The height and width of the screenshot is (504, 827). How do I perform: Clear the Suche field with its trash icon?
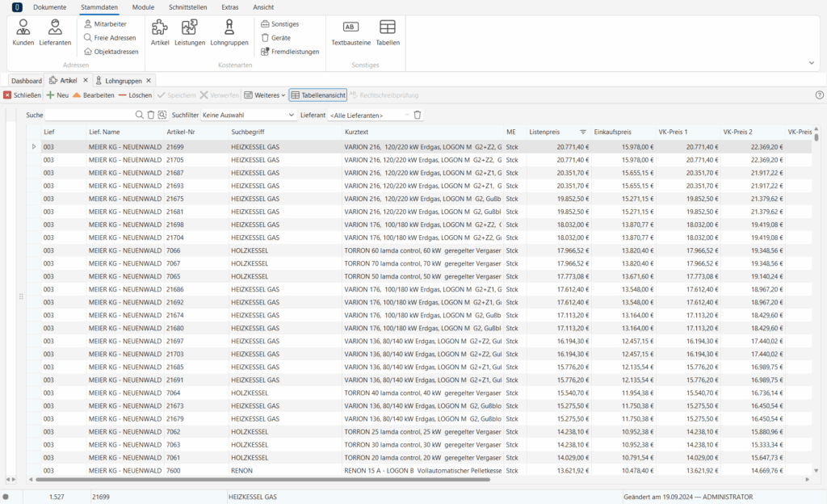tap(151, 115)
